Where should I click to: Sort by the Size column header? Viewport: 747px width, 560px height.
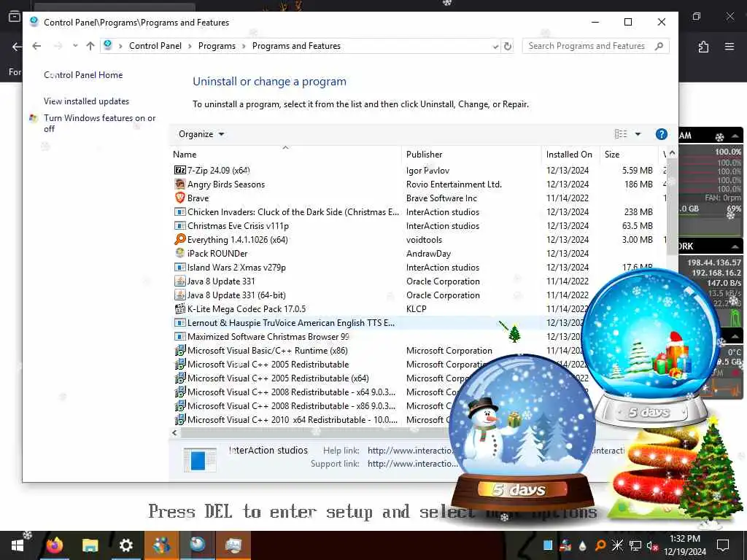pyautogui.click(x=629, y=155)
